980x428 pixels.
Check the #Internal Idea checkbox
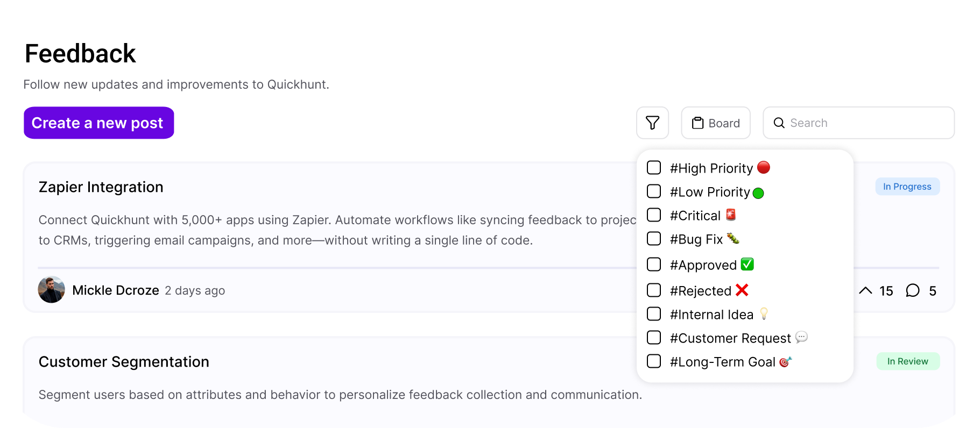click(x=654, y=314)
